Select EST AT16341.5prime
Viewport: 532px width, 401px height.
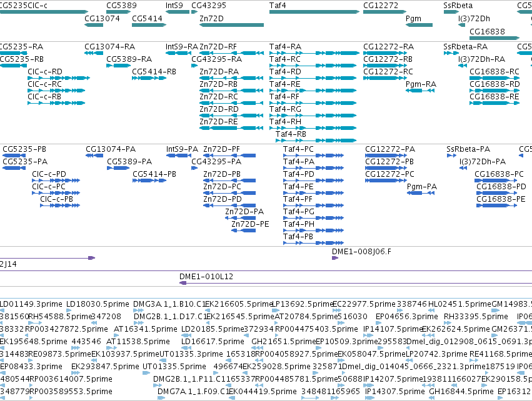[x=145, y=329]
